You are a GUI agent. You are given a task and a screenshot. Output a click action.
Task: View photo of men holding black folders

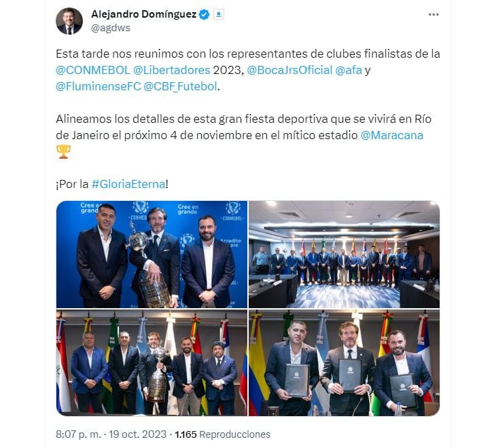coord(344,362)
